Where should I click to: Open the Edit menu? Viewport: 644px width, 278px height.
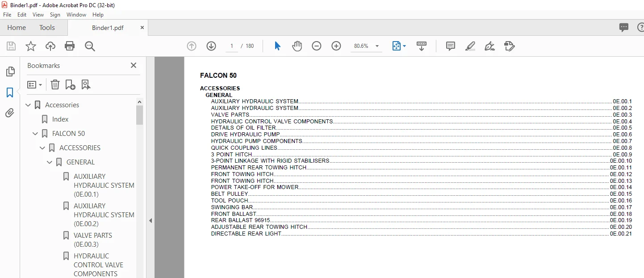tap(22, 15)
